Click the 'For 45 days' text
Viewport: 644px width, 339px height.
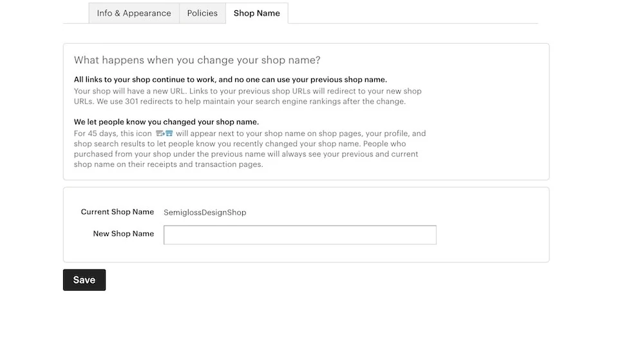pyautogui.click(x=91, y=133)
